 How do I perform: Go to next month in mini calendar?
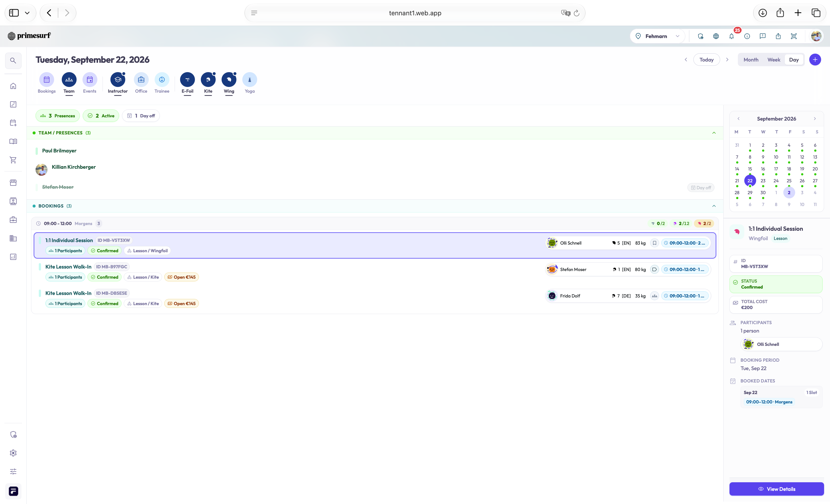click(x=814, y=119)
